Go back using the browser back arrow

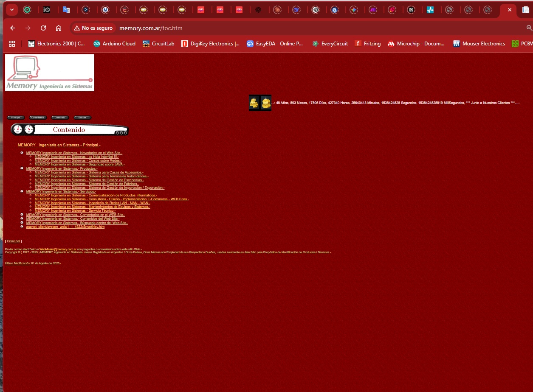[13, 28]
